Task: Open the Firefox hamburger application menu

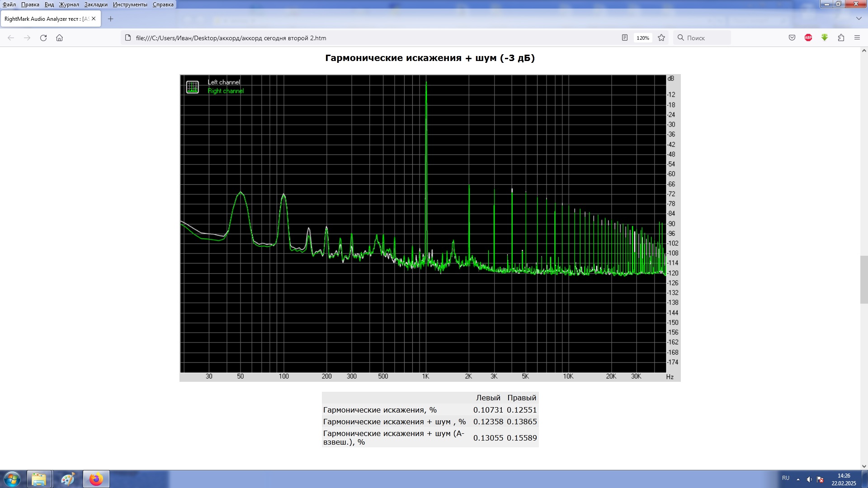Action: click(857, 38)
